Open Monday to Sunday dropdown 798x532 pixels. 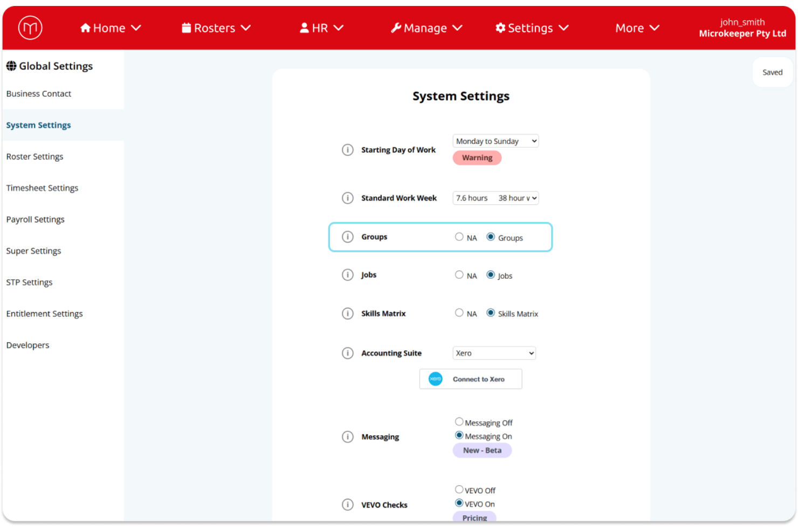tap(496, 141)
